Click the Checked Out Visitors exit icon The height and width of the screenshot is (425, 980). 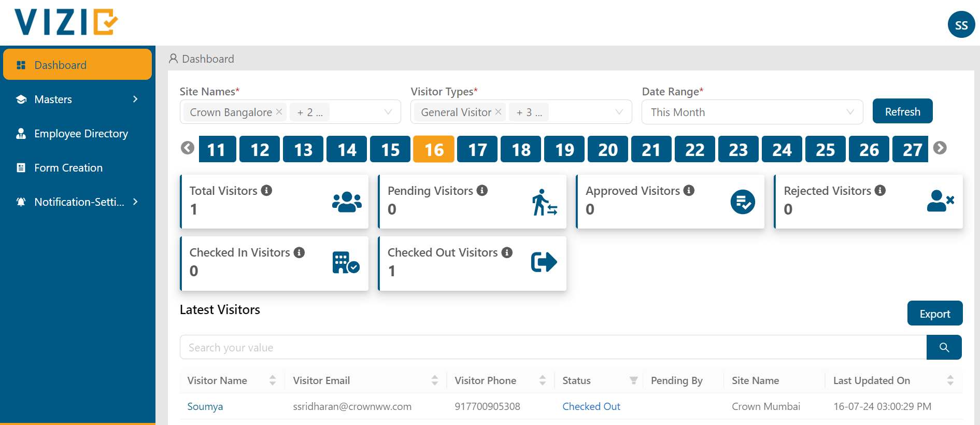tap(544, 262)
